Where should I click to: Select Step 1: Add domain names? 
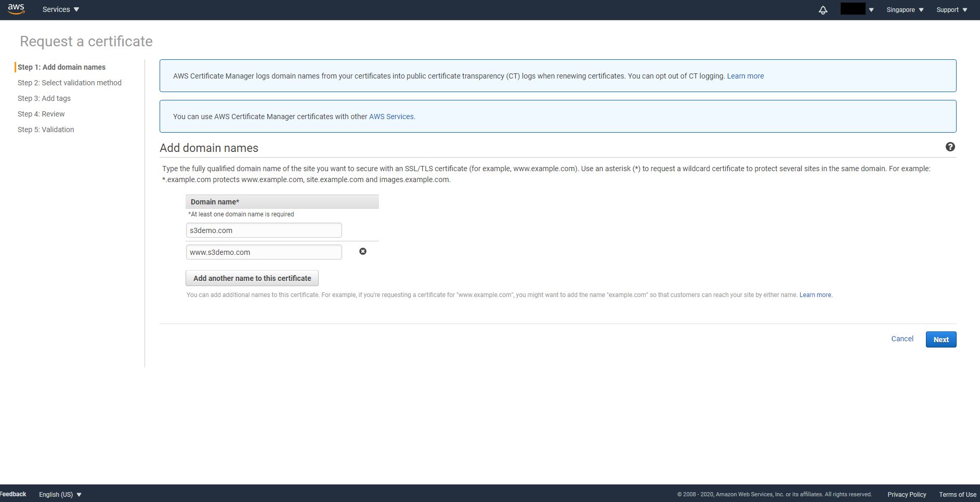click(x=61, y=67)
